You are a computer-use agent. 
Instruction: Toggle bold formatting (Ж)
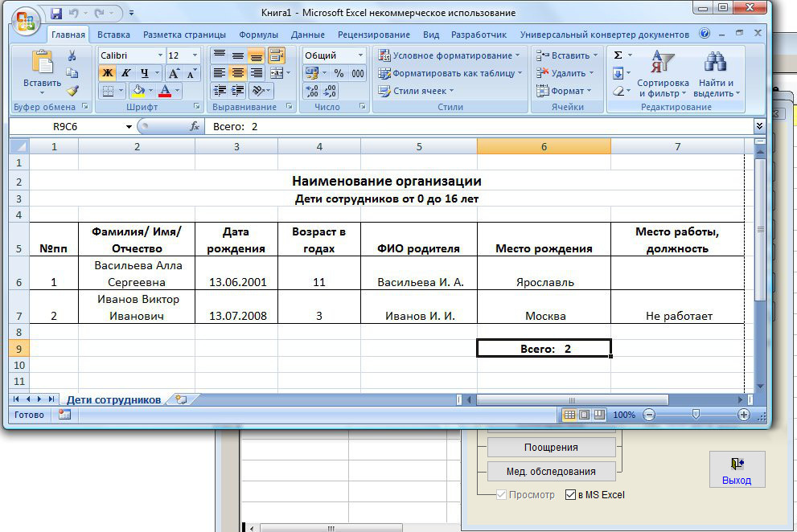(x=108, y=73)
